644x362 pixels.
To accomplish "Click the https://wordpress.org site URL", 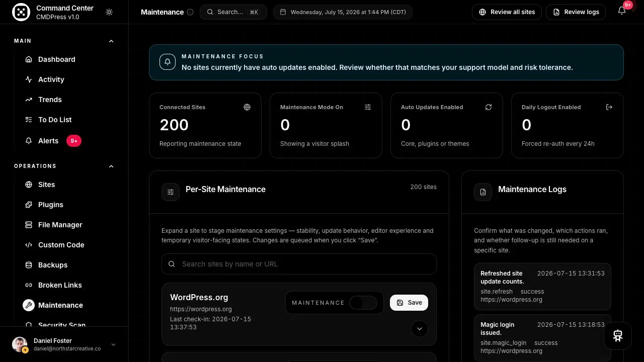I will click(x=201, y=309).
